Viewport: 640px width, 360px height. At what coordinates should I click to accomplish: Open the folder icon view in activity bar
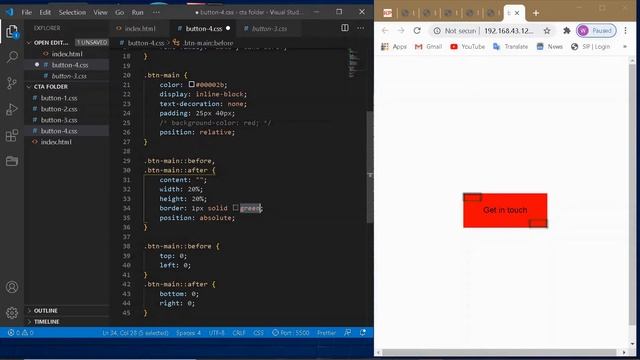(x=12, y=161)
